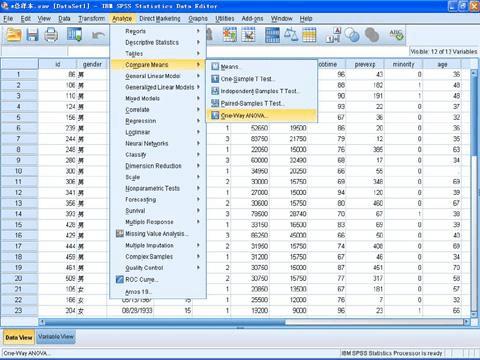480x360 pixels.
Task: Save the dataset with floppy icon
Action: tap(33, 35)
